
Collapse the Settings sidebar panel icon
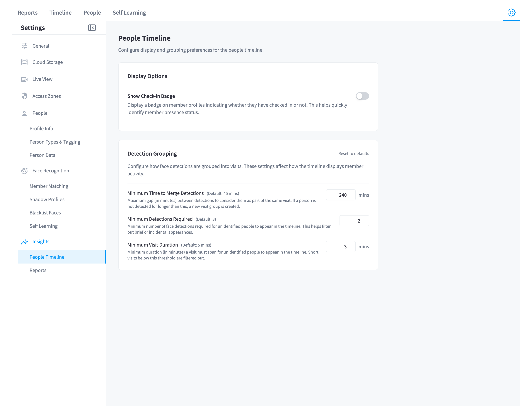pos(92,27)
